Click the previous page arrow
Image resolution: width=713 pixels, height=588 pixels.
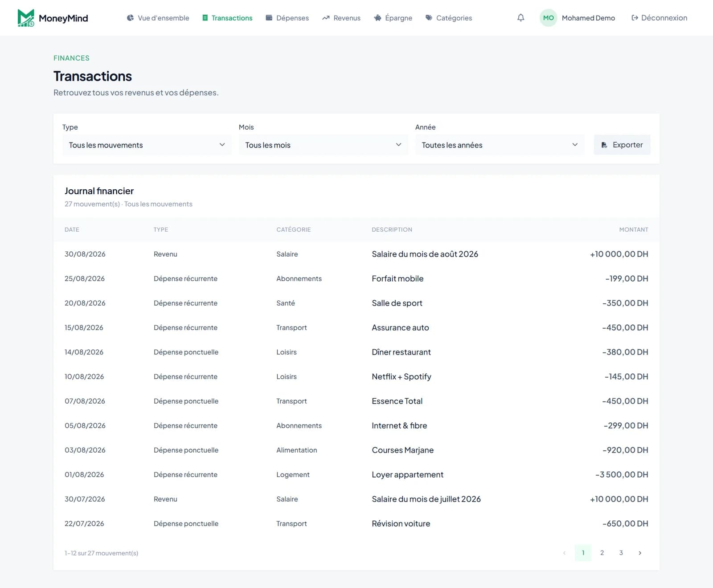click(x=564, y=553)
